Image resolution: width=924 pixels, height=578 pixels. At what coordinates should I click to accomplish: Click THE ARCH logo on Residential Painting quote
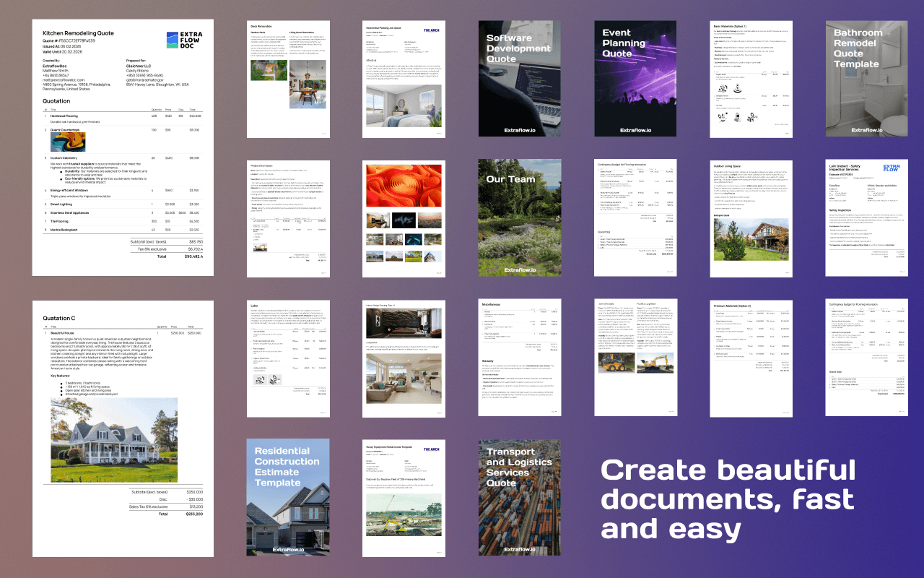431,31
